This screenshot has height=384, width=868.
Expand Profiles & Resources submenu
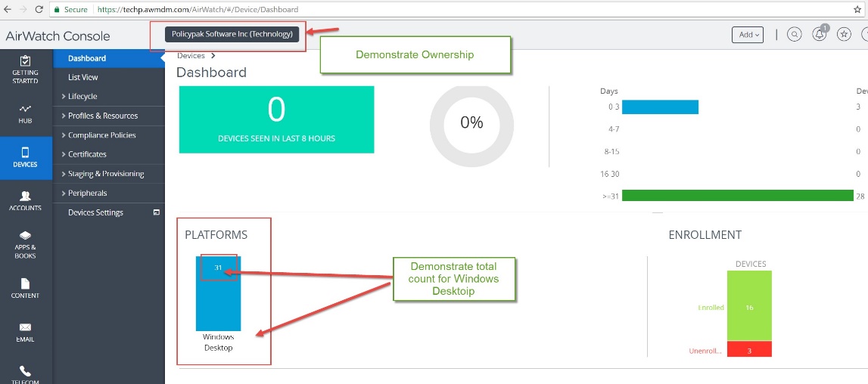pos(103,116)
